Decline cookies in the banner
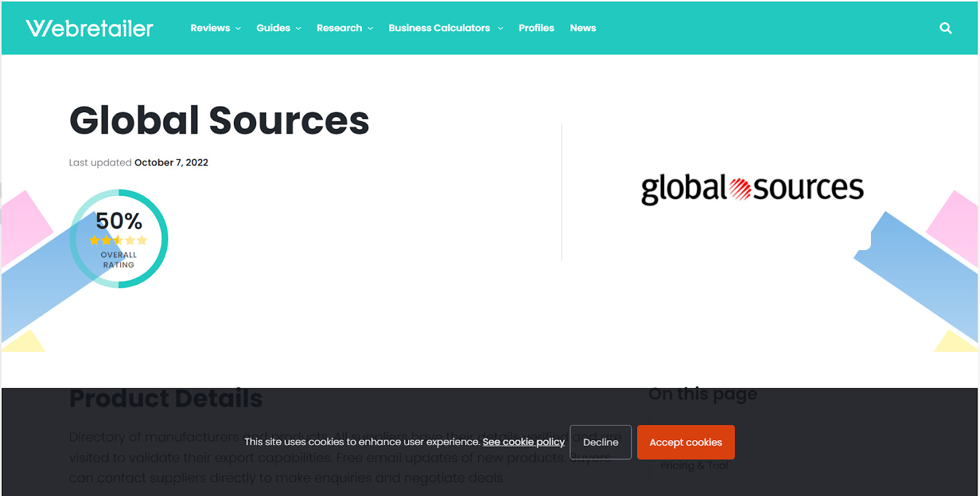This screenshot has width=980, height=496. pos(601,442)
